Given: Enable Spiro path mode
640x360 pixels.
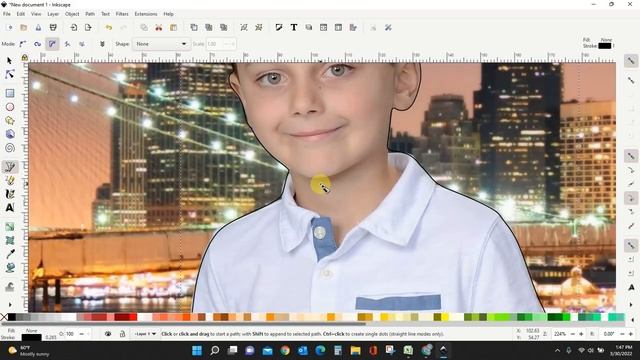Looking at the screenshot, I should point(38,44).
